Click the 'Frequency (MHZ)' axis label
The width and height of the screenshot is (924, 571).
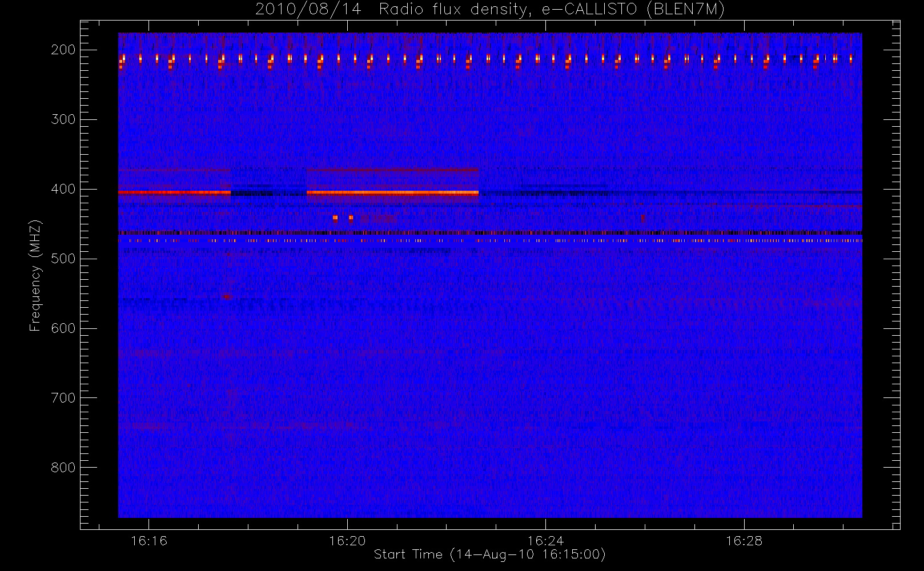coord(35,275)
